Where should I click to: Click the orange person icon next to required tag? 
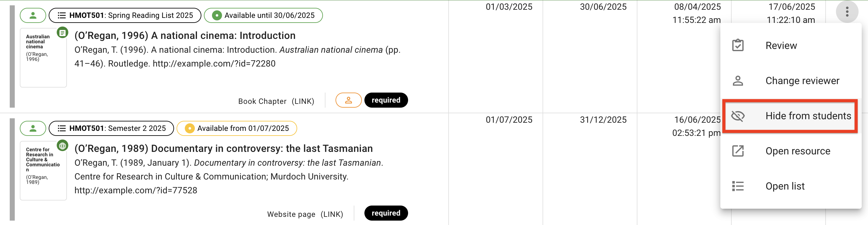[x=348, y=100]
